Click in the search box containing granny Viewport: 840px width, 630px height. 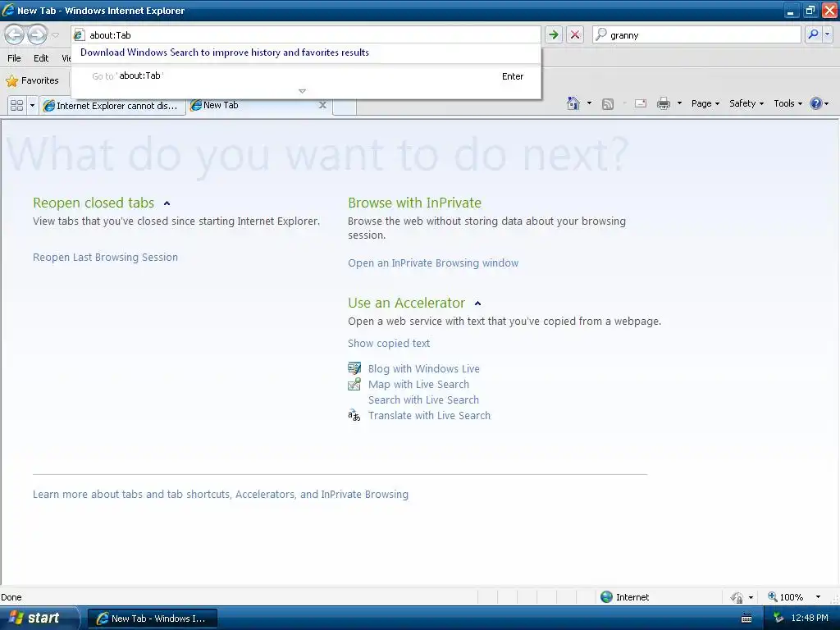(697, 34)
